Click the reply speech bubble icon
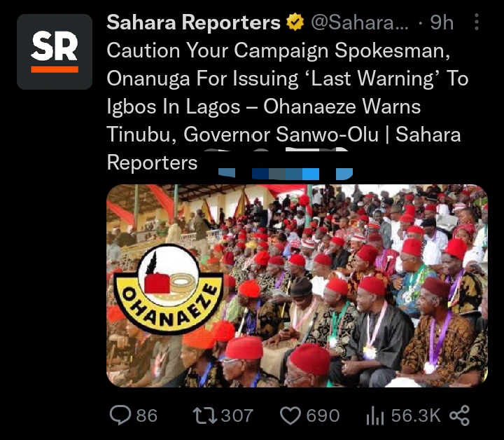504x440 pixels. [x=120, y=415]
